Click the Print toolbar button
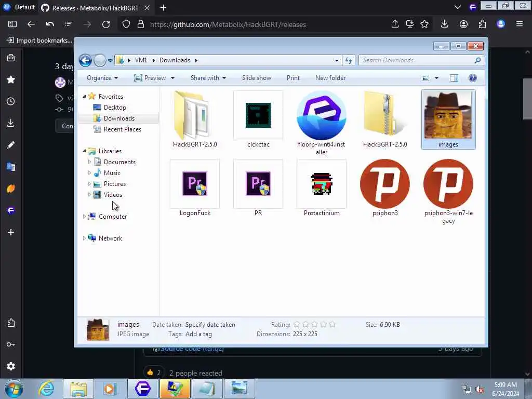The image size is (532, 399). (x=293, y=78)
